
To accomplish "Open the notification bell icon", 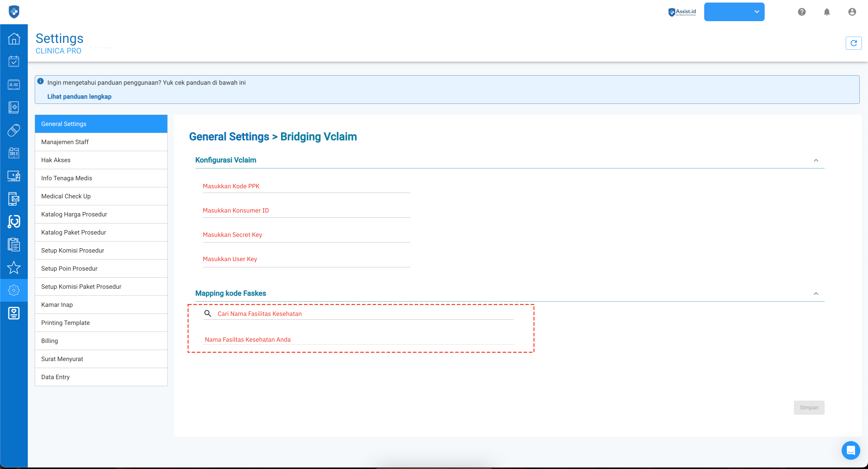I will [x=827, y=12].
